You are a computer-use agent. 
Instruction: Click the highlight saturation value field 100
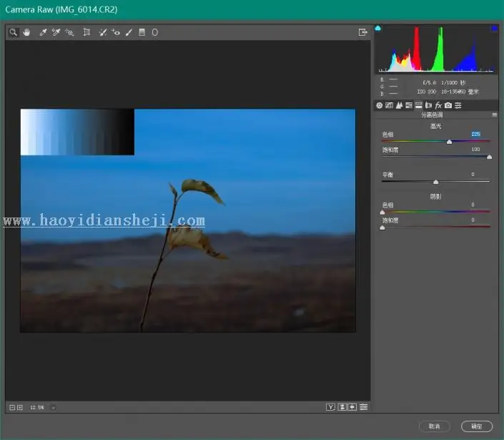475,150
